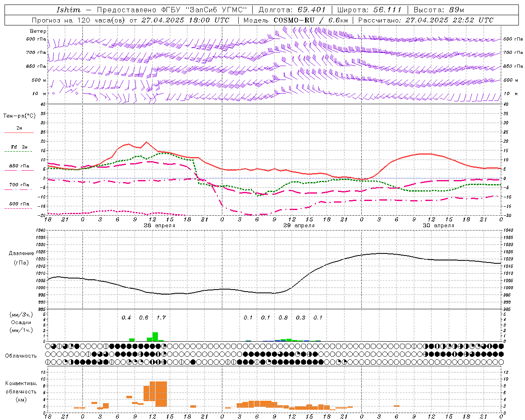The width and height of the screenshot is (525, 420).
Task: Select the model label COSMO-RU / 6.6км
Action: [310, 20]
